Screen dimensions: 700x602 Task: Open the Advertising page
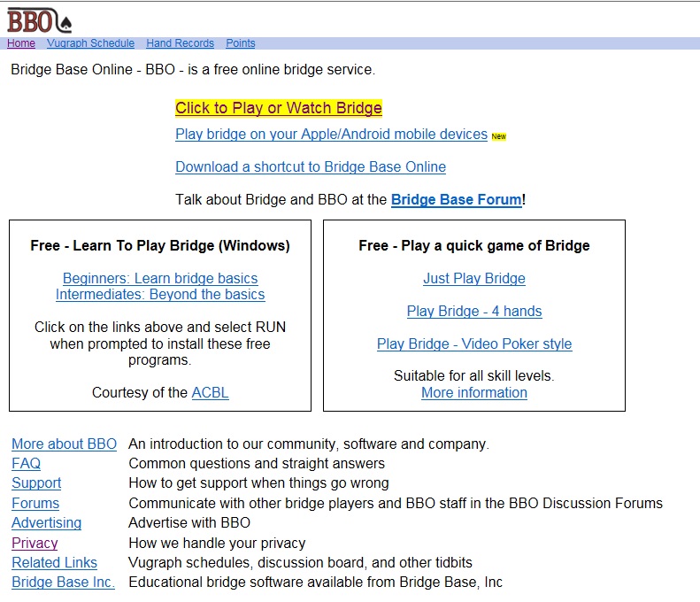pyautogui.click(x=46, y=523)
